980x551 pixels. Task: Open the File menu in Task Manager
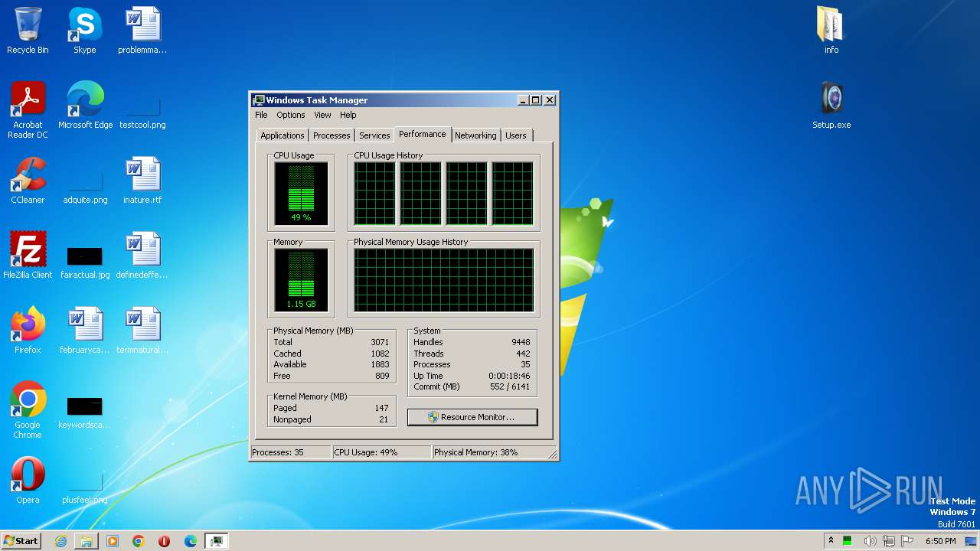point(261,115)
